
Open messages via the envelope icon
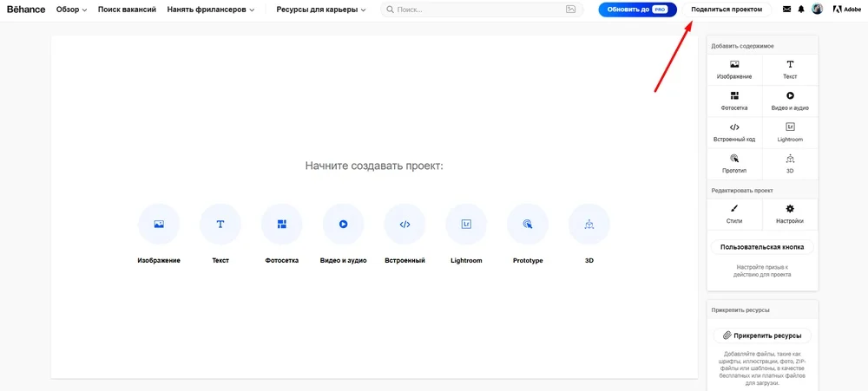(786, 10)
